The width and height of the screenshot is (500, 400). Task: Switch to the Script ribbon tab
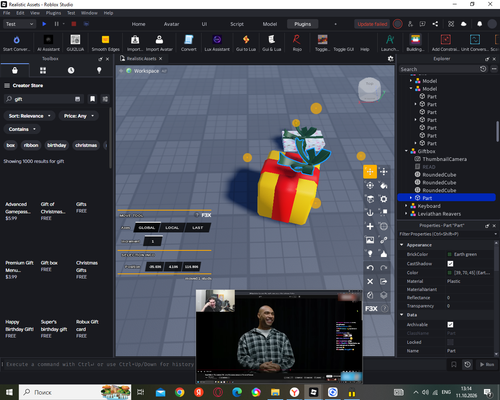(237, 24)
